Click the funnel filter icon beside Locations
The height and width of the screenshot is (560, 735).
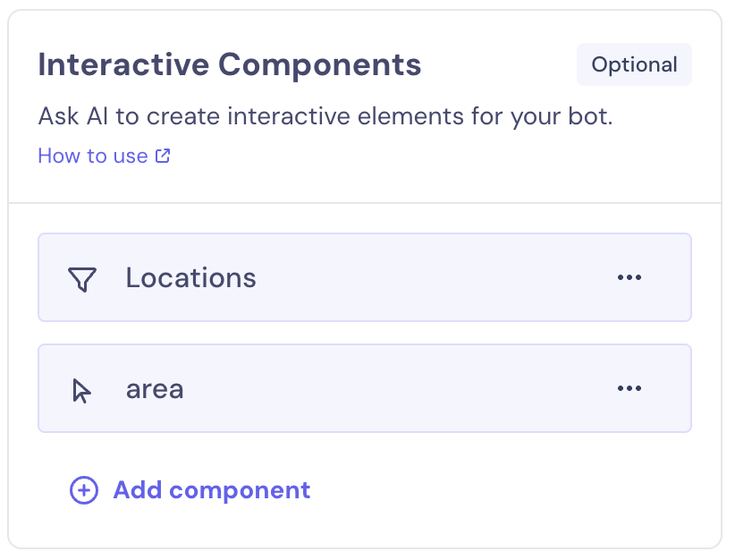81,279
